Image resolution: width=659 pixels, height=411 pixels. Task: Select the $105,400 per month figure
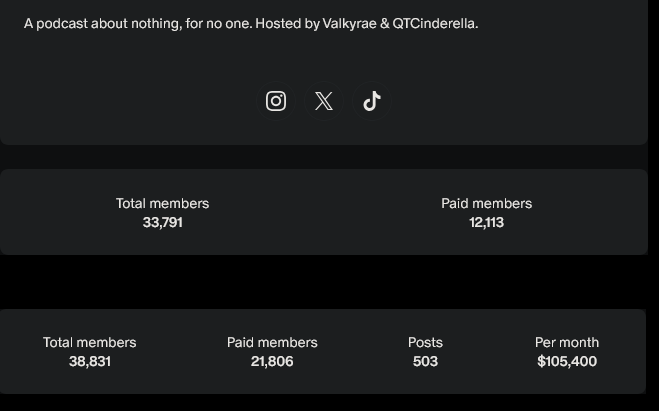click(566, 361)
